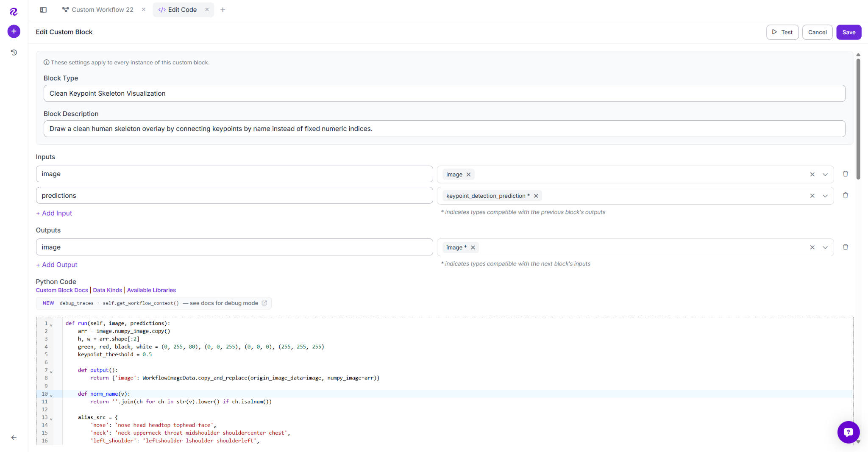This screenshot has width=868, height=452.
Task: Expand kind dropdown for predictions input
Action: click(825, 196)
